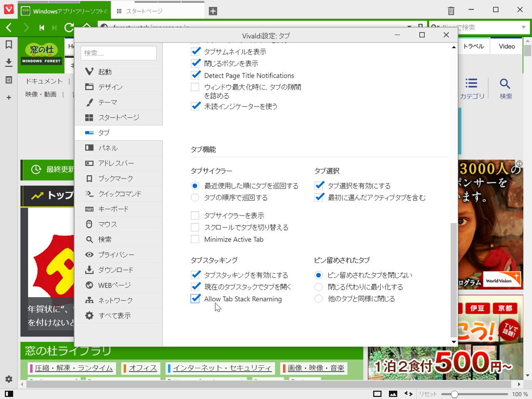
Task: Open the notes panel in the sidebar
Action: click(x=8, y=80)
